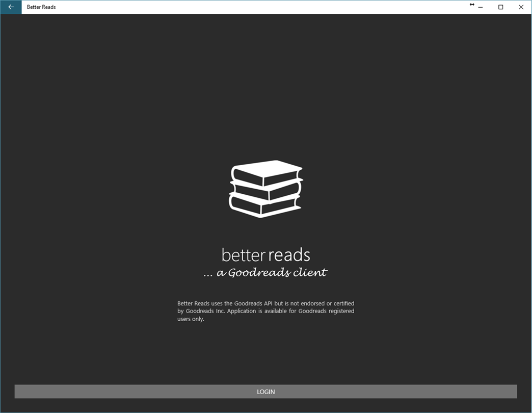Close the Better Reads window
Image resolution: width=532 pixels, height=413 pixels.
521,7
